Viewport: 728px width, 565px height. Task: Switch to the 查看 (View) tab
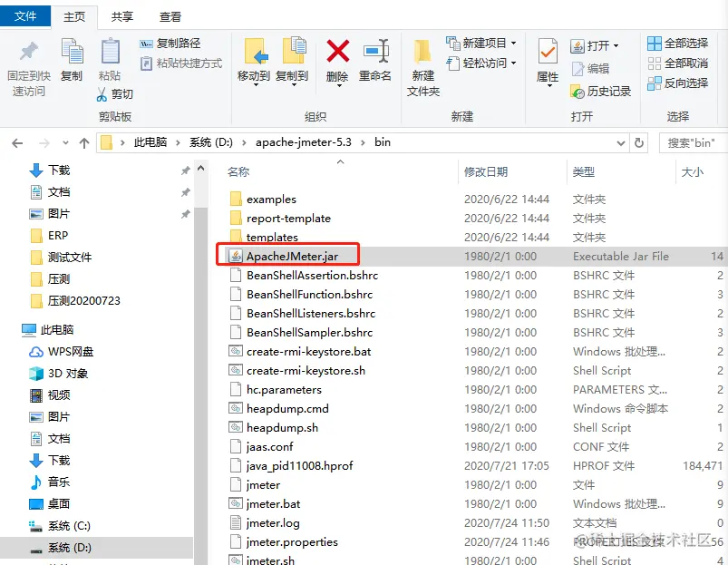click(x=169, y=15)
